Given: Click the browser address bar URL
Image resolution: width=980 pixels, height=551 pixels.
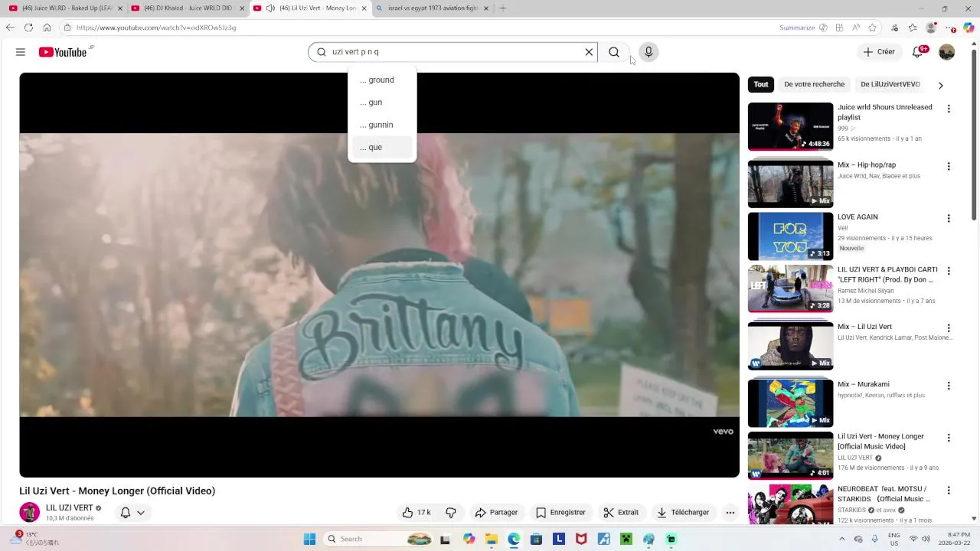Looking at the screenshot, I should (156, 28).
